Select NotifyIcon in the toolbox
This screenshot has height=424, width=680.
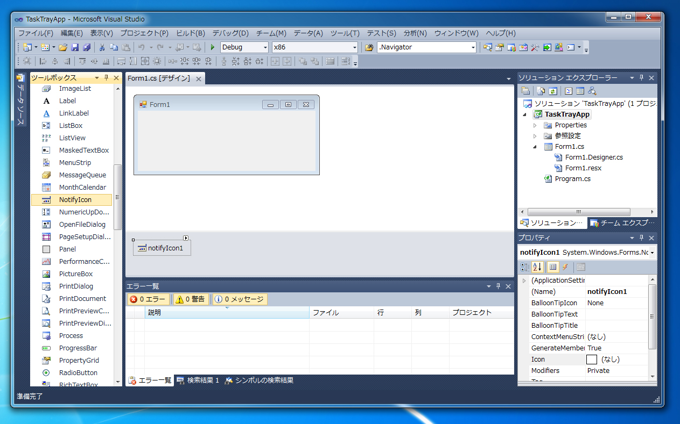click(x=72, y=200)
